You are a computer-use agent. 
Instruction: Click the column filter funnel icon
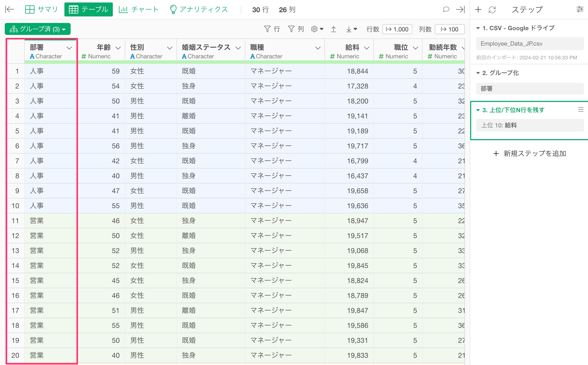click(x=291, y=29)
